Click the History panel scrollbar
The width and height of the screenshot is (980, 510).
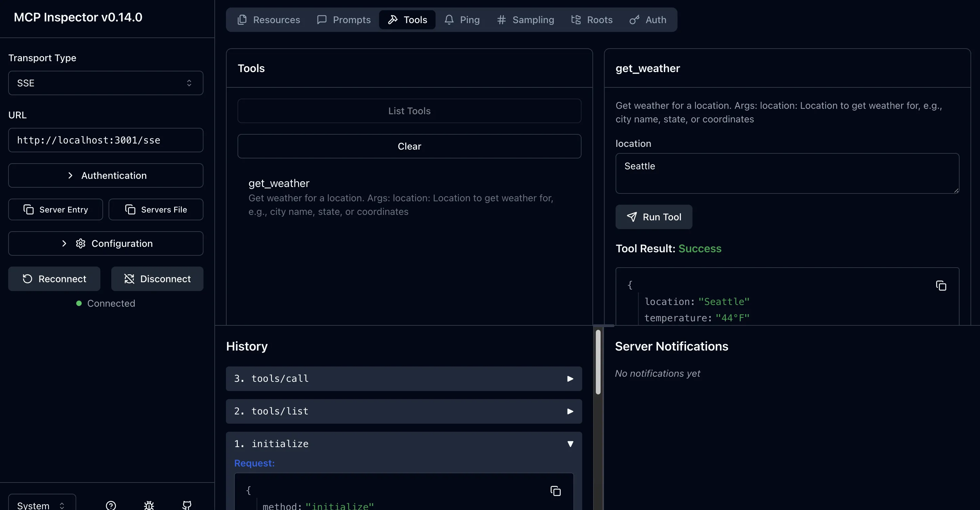pos(598,362)
